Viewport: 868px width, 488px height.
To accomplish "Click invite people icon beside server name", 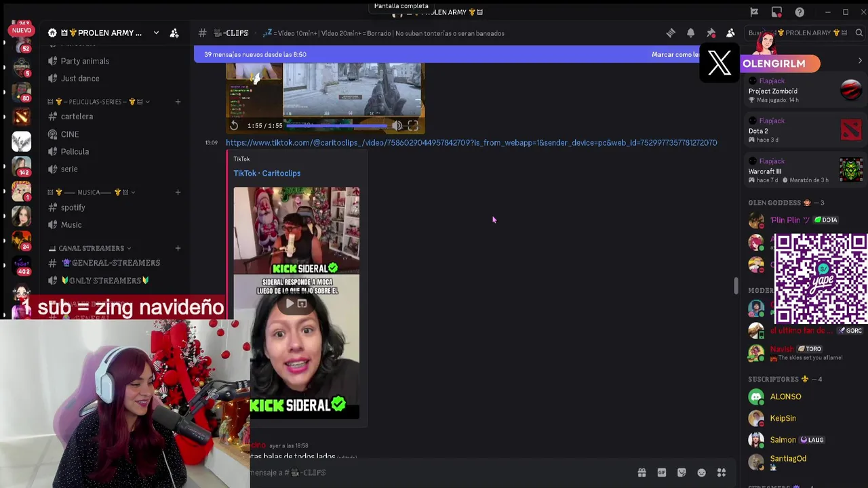I will [x=174, y=33].
